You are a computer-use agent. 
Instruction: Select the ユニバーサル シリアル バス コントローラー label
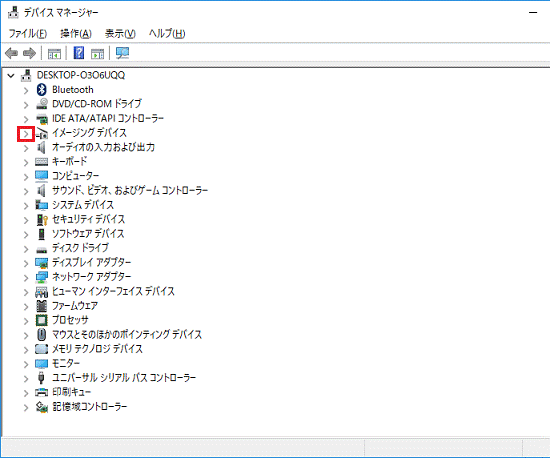pyautogui.click(x=124, y=378)
